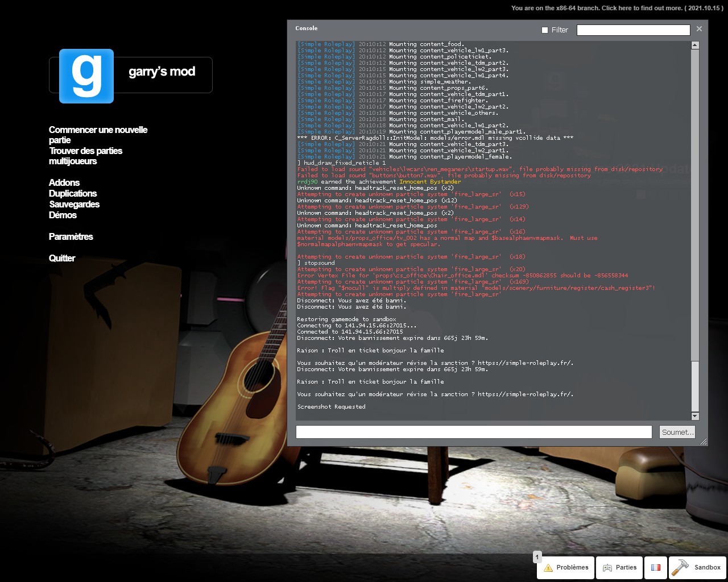Click Quitter to exit game
This screenshot has width=728, height=582.
[x=62, y=258]
